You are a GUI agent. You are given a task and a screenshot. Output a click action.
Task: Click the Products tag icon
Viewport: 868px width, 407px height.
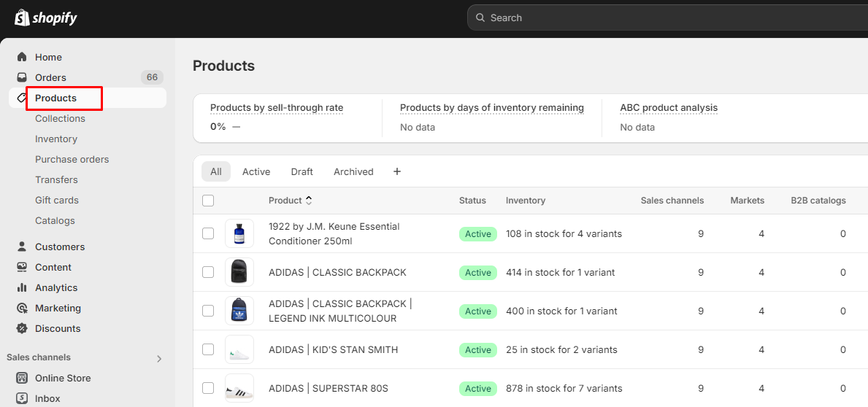click(22, 98)
